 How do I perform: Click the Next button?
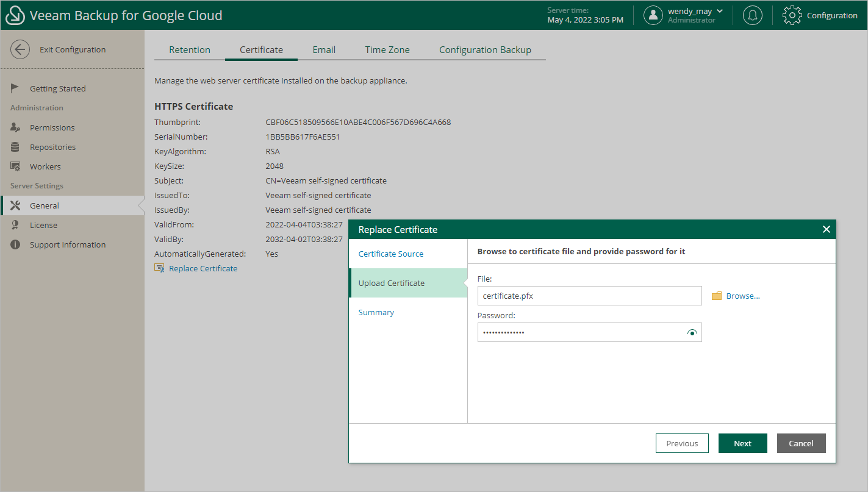[x=742, y=443]
